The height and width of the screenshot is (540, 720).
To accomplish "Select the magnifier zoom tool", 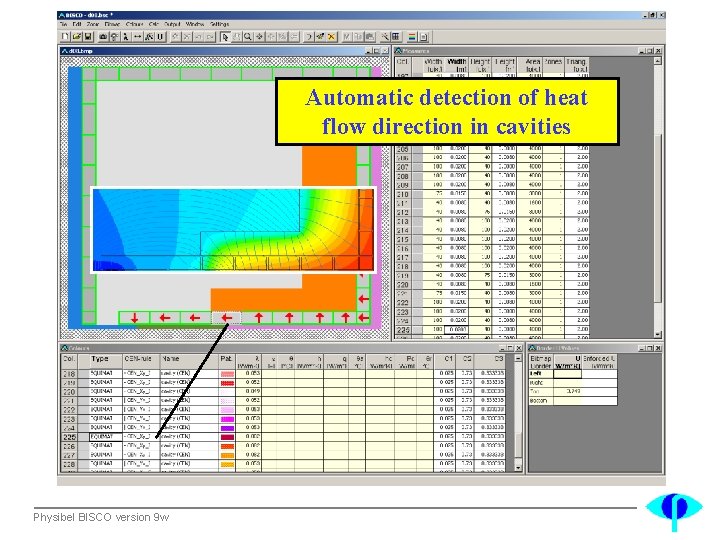I will (x=248, y=37).
